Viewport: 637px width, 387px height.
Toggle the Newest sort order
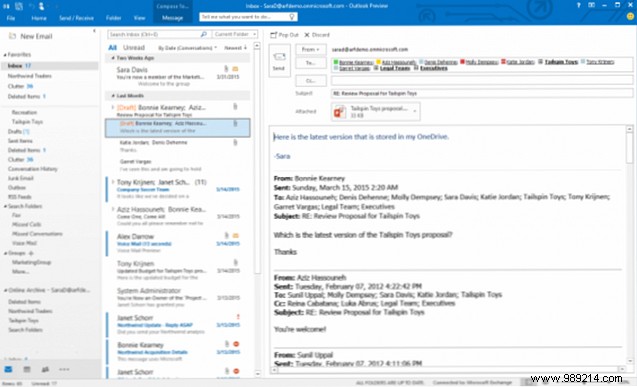[236, 48]
